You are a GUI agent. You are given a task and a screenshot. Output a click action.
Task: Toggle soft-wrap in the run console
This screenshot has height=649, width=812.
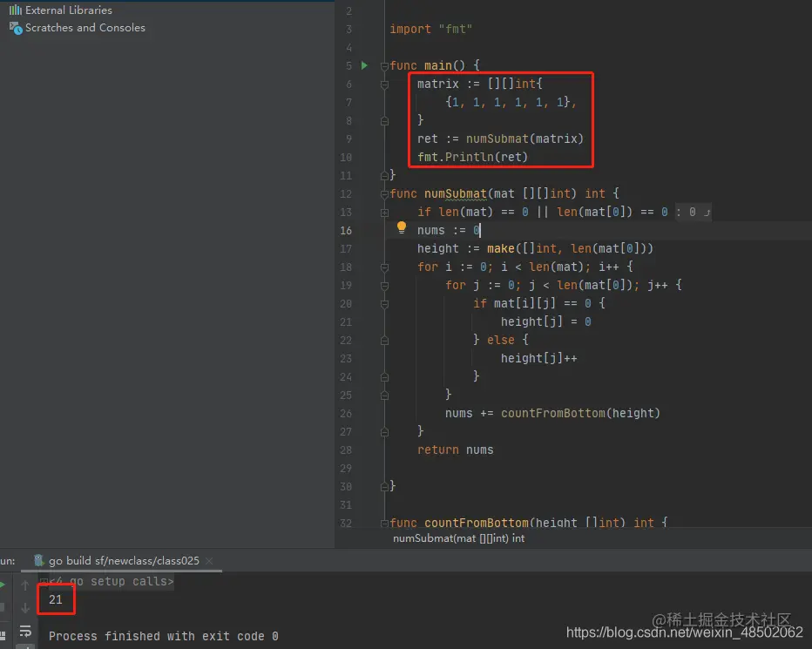point(25,631)
